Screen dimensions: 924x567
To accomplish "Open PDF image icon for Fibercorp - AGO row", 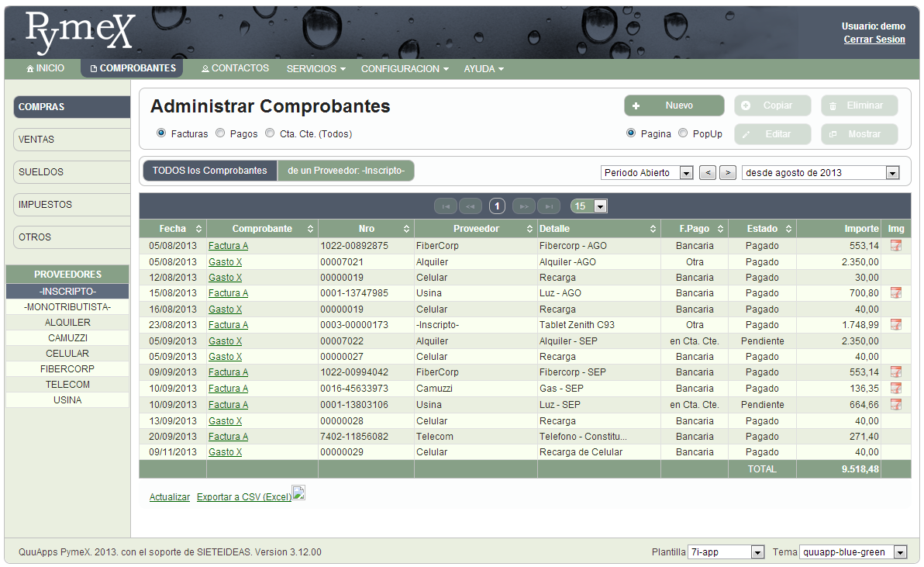I will coord(895,246).
